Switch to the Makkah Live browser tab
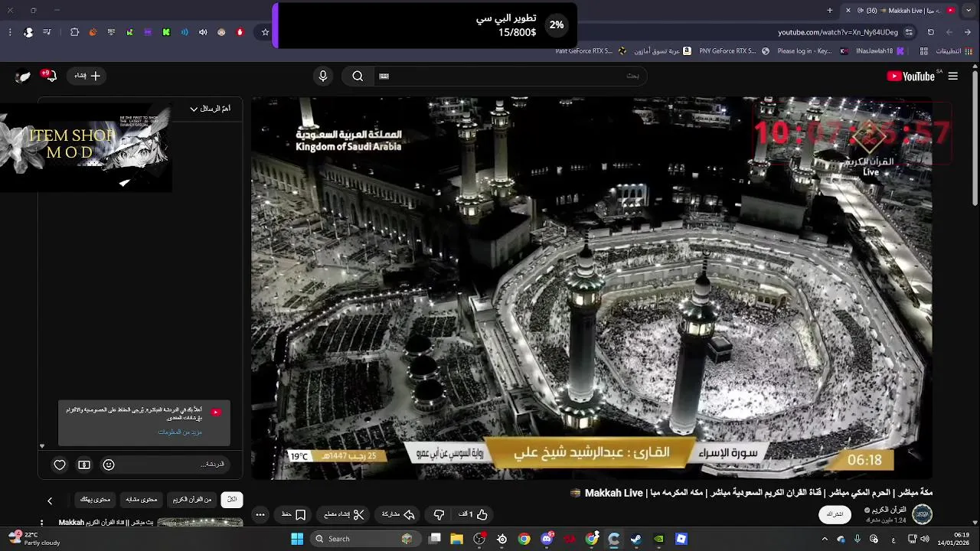980x551 pixels. (900, 10)
